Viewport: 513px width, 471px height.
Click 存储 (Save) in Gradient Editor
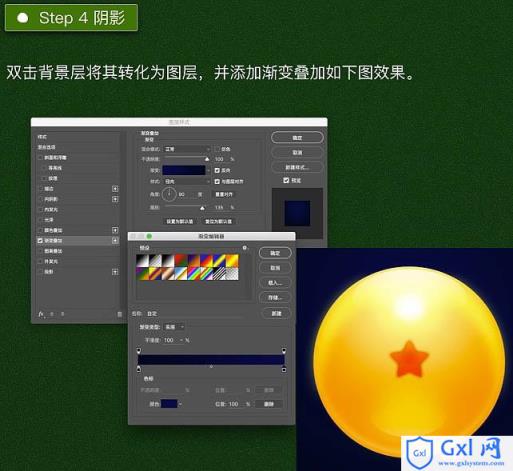pos(275,297)
